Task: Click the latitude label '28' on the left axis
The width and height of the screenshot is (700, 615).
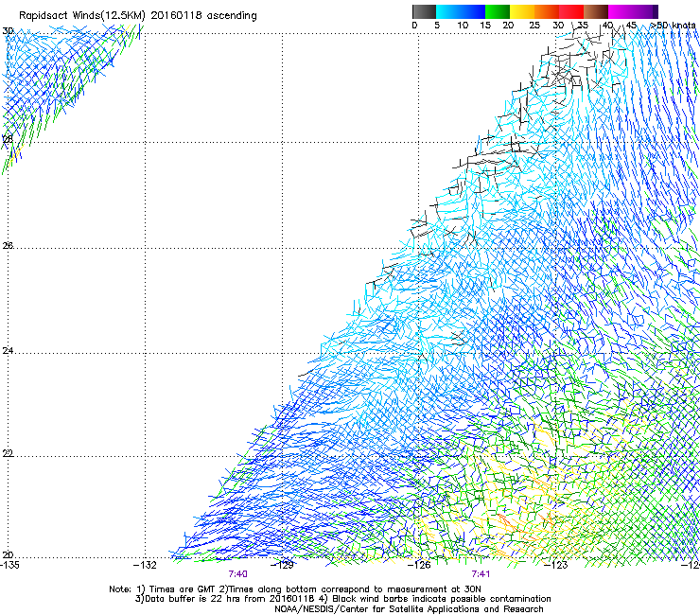Action: pos(8,139)
